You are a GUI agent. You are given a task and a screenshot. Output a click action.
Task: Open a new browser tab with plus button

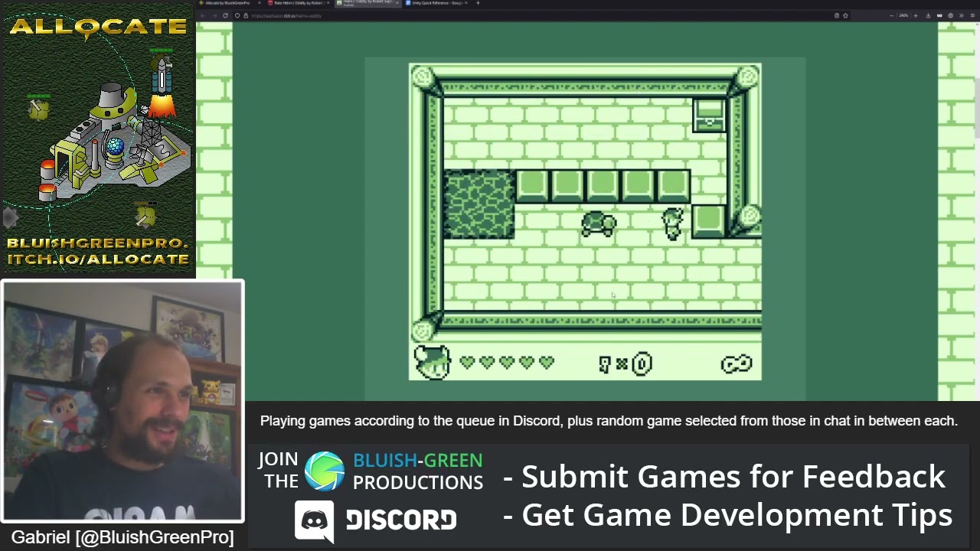pyautogui.click(x=478, y=3)
